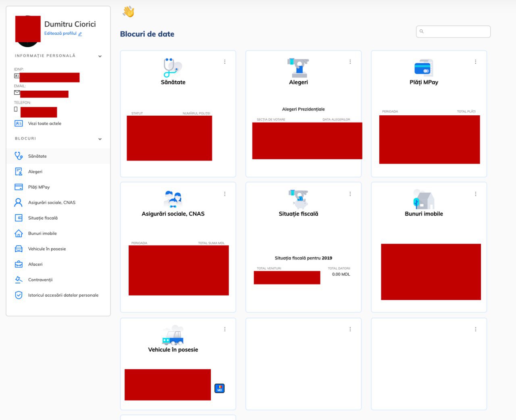Click the briefcase icon beside Afaceri
516x420 pixels.
(x=19, y=264)
